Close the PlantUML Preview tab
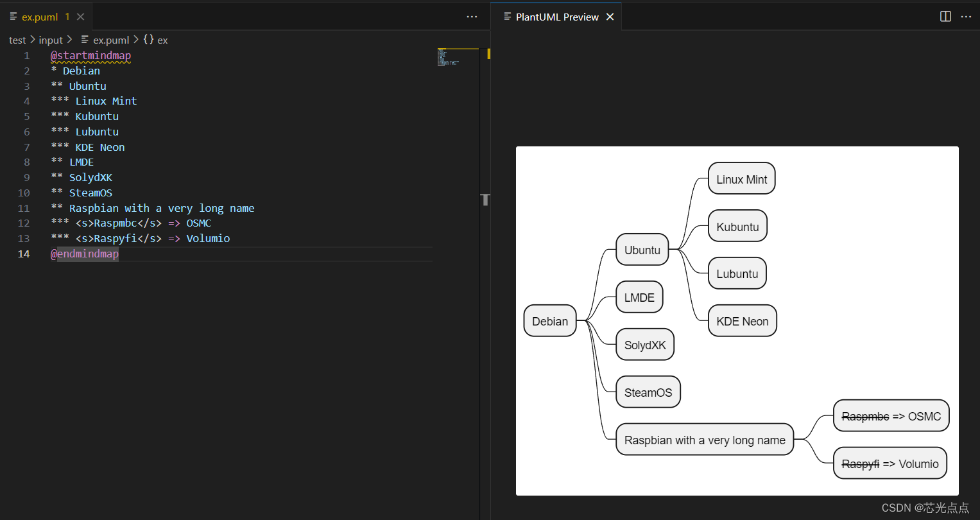This screenshot has width=980, height=520. click(x=610, y=17)
